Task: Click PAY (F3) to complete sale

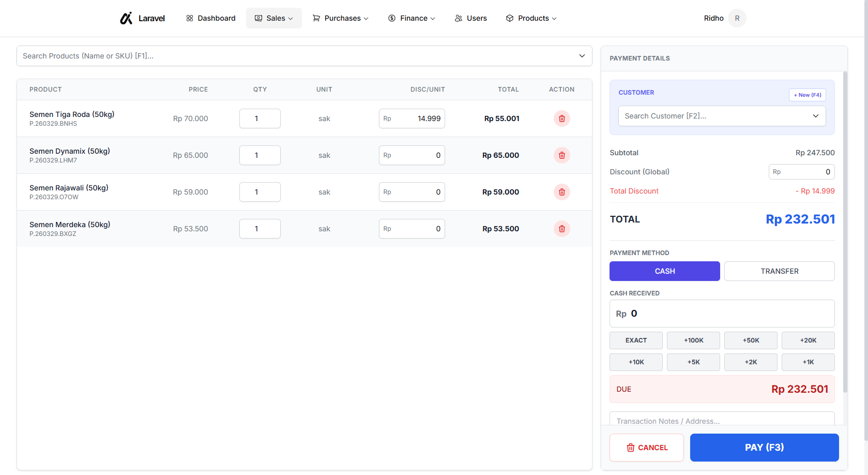Action: click(x=765, y=448)
